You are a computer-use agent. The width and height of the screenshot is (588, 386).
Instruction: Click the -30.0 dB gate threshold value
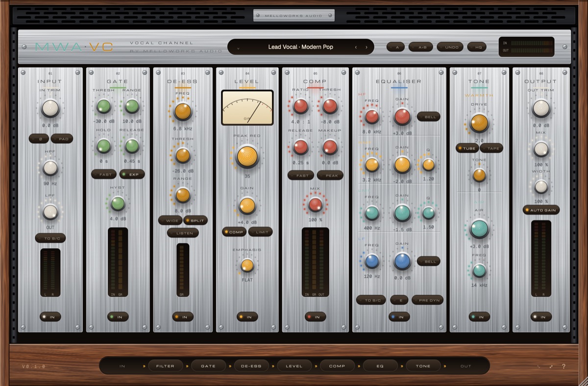[103, 121]
